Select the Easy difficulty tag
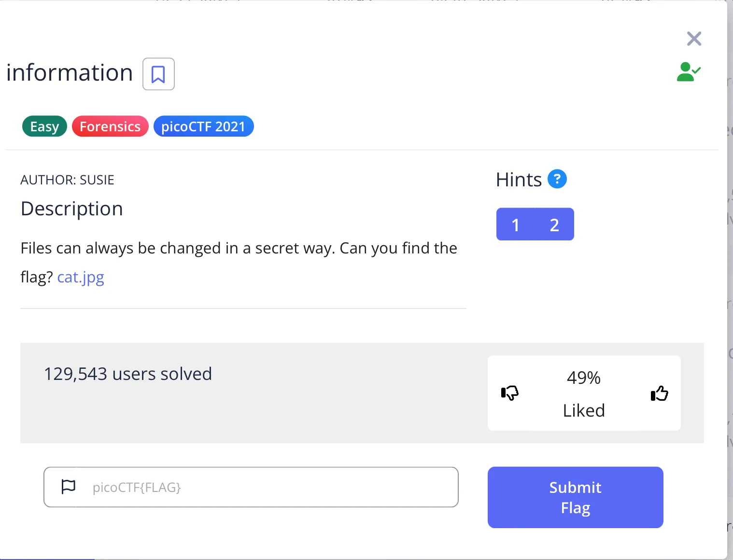The width and height of the screenshot is (733, 560). [44, 126]
